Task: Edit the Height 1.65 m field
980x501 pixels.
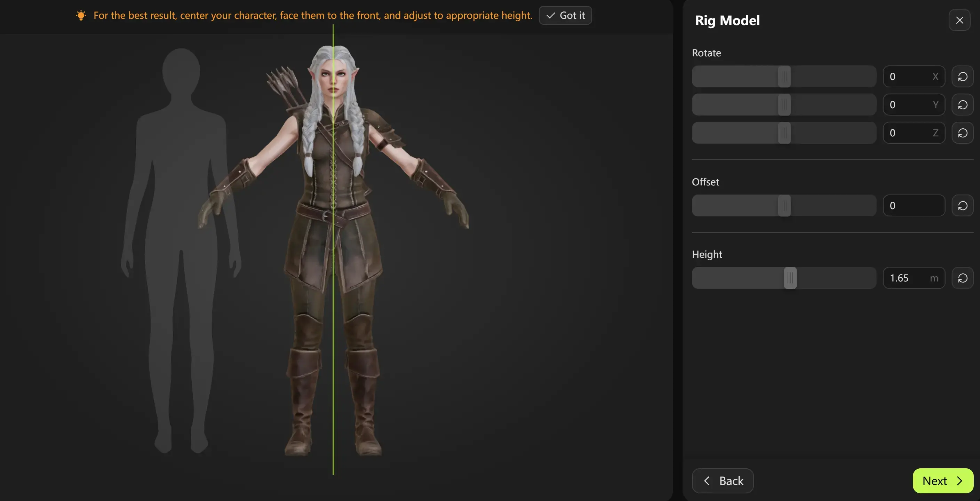Action: [914, 278]
